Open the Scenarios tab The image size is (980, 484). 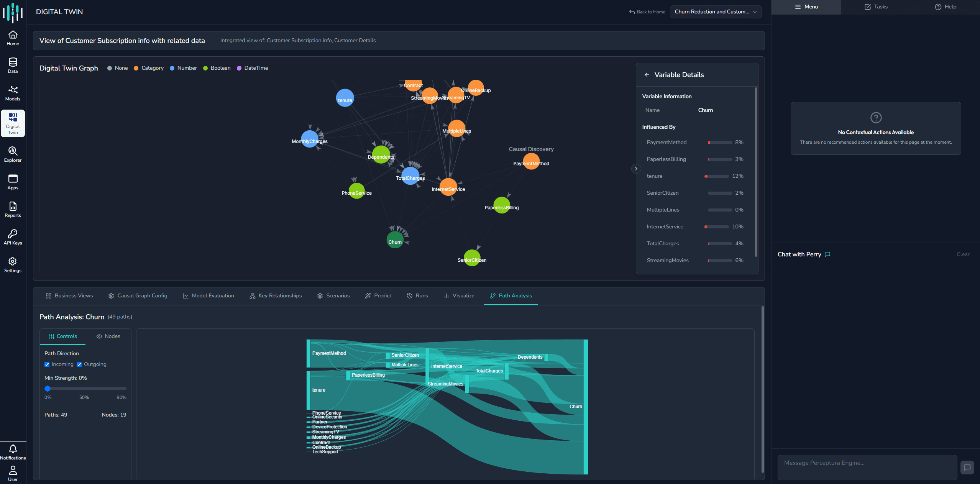[x=333, y=296]
